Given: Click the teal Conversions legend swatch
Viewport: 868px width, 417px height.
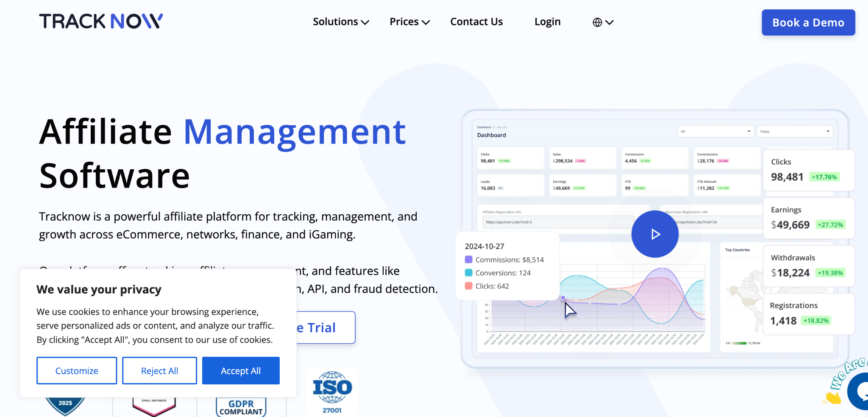Looking at the screenshot, I should (x=469, y=272).
